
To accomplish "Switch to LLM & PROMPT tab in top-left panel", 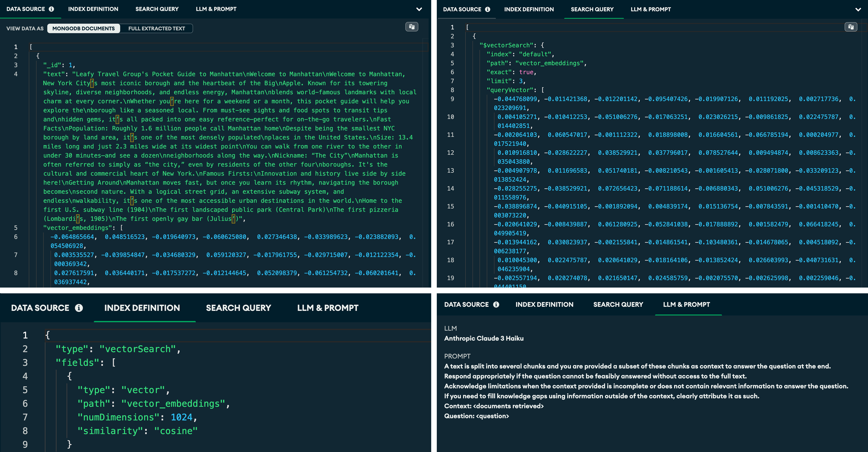I will (x=216, y=9).
